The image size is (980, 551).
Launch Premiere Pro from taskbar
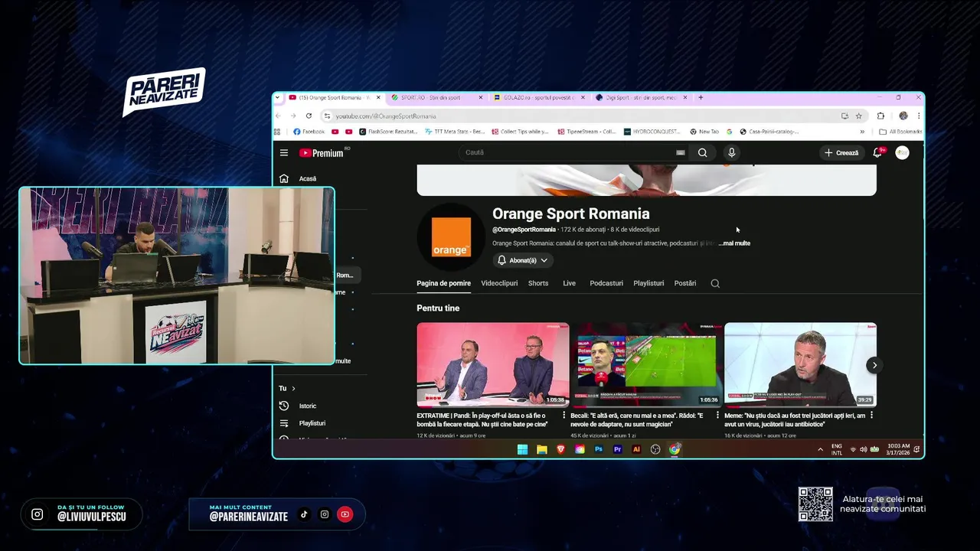click(618, 449)
